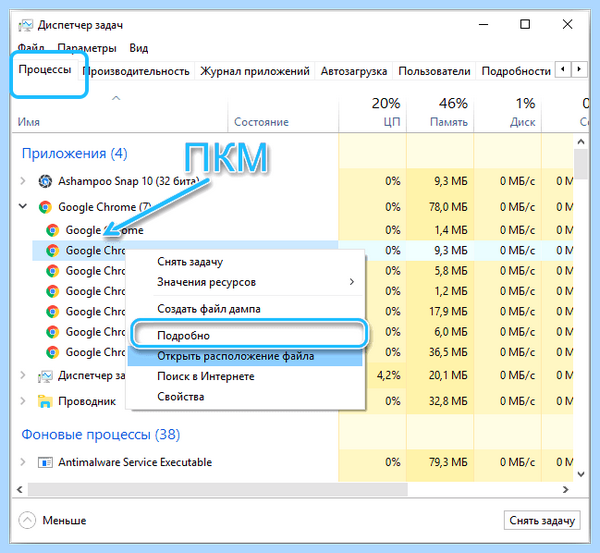Screen dimensions: 600x553
Task: Expand Antimalware Service Executable group
Action: point(23,462)
